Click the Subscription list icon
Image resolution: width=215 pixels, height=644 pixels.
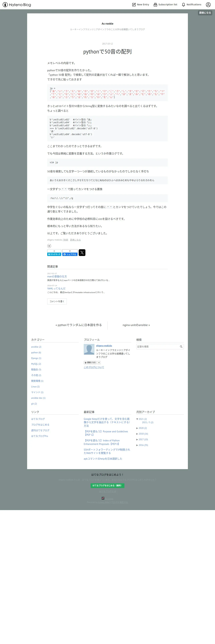(x=155, y=5)
